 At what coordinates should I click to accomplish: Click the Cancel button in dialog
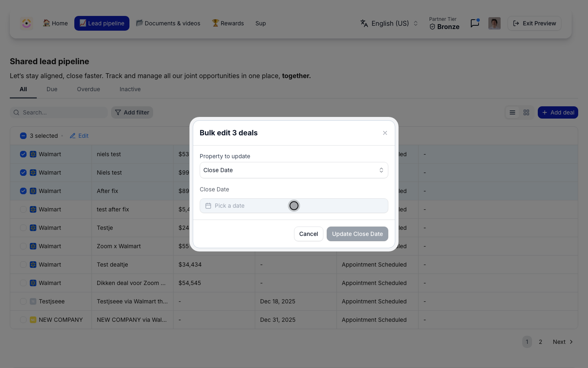pos(309,234)
